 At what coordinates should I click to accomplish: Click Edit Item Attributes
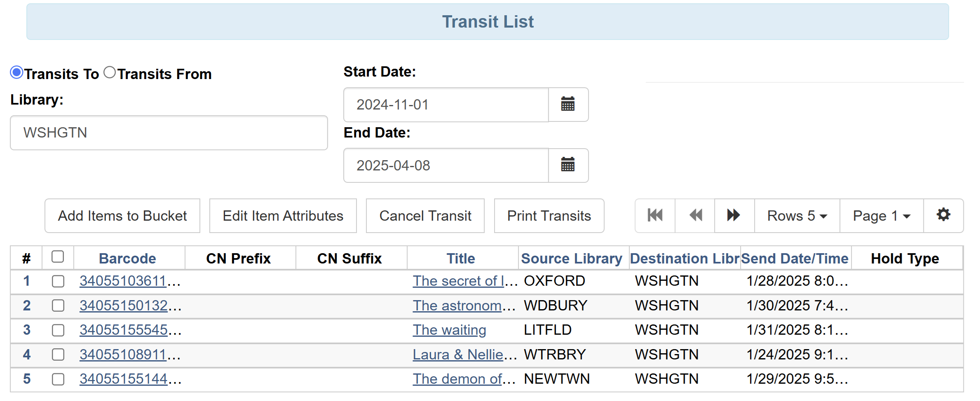[283, 215]
